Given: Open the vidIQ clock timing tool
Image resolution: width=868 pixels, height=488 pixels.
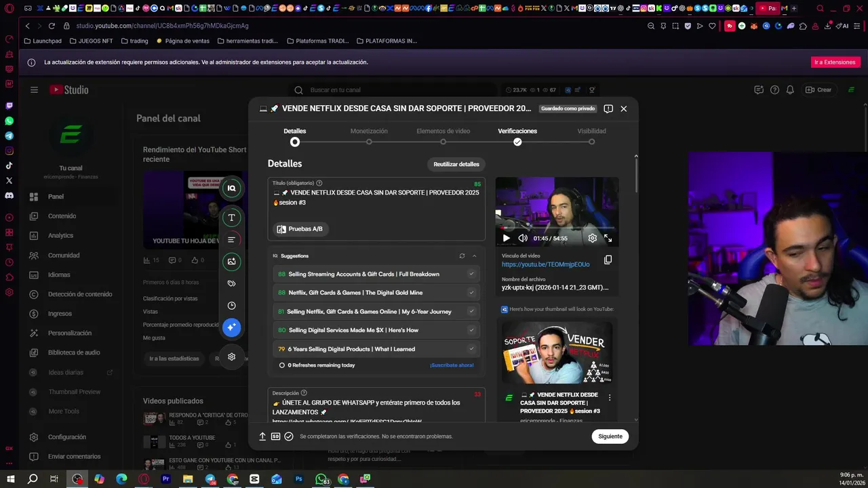Looking at the screenshot, I should [231, 306].
